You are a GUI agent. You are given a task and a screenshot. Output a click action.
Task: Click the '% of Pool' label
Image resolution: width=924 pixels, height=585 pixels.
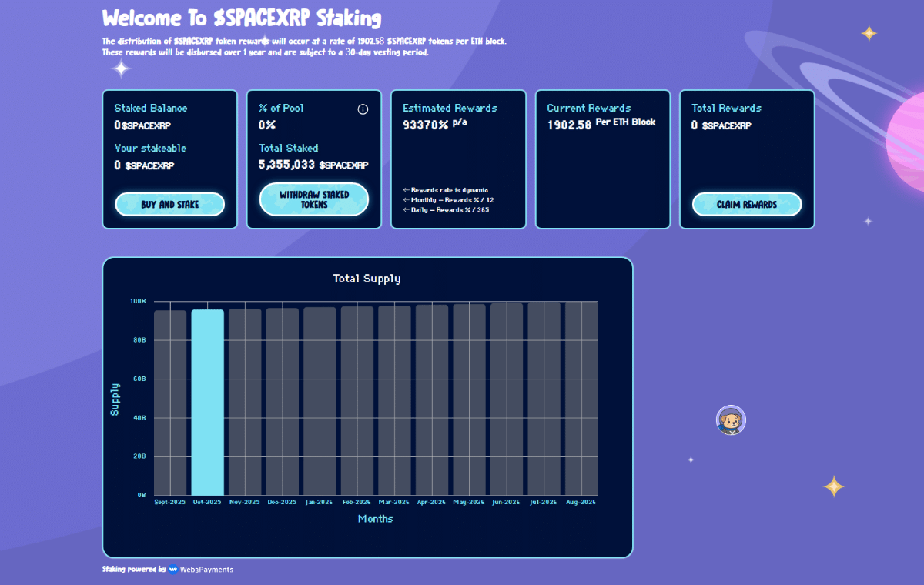click(281, 109)
